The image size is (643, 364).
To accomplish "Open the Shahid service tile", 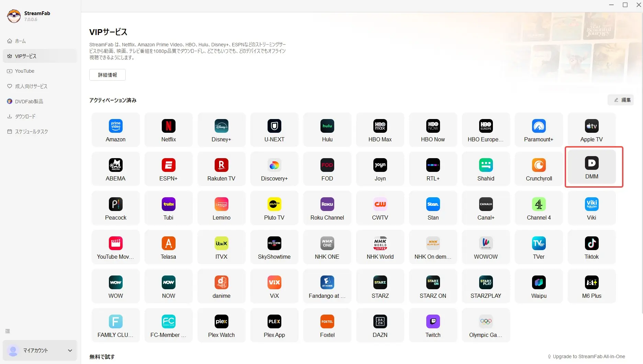I will [x=486, y=169].
